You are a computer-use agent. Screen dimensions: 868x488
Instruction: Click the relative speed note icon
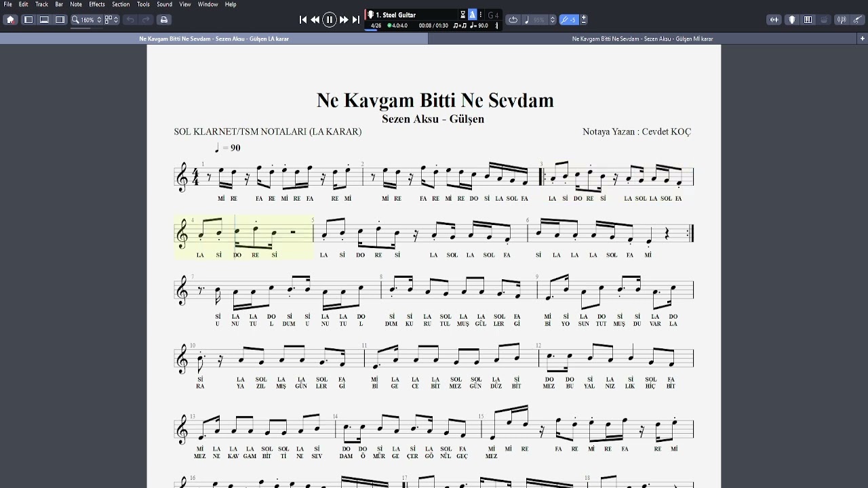coord(527,20)
